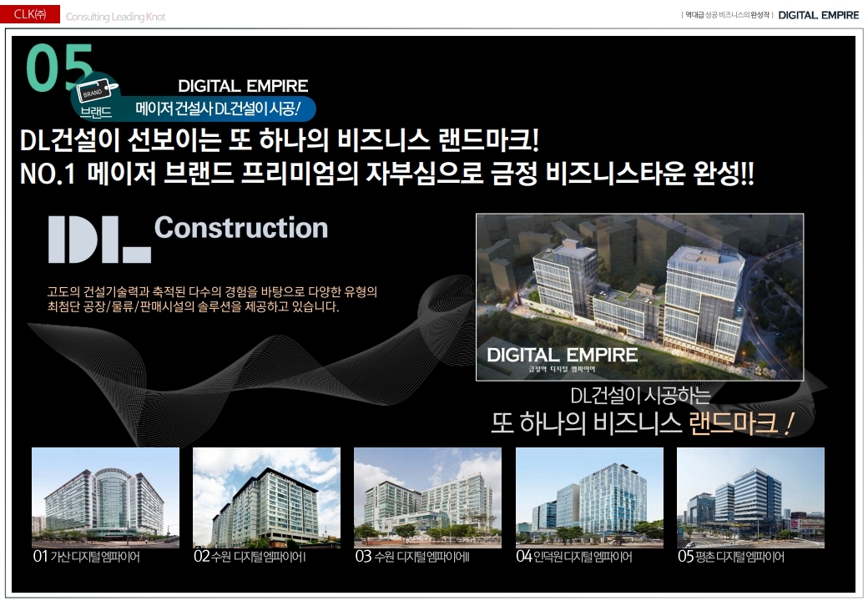Click headline starting 'NO.1 메이저 브랜드 프리미엄'
This screenshot has height=601, width=868.
tap(386, 174)
